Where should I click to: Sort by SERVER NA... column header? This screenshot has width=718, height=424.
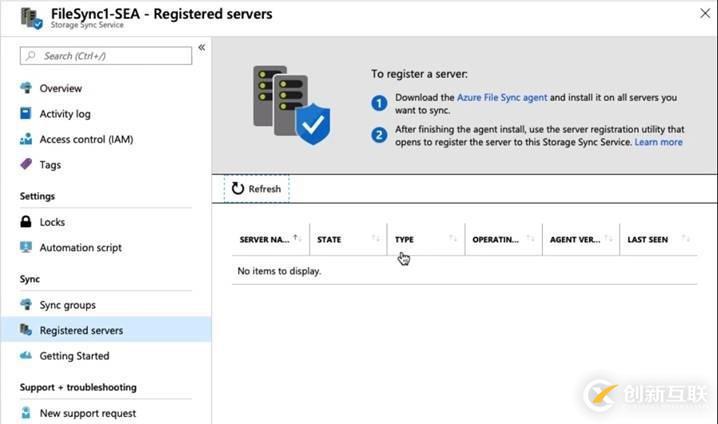coord(264,239)
